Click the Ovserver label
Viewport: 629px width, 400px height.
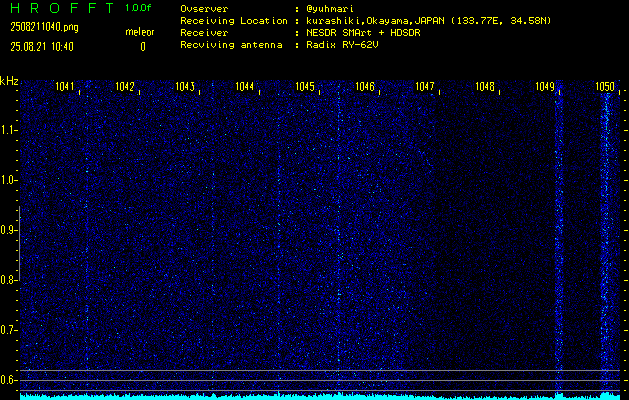(x=204, y=9)
